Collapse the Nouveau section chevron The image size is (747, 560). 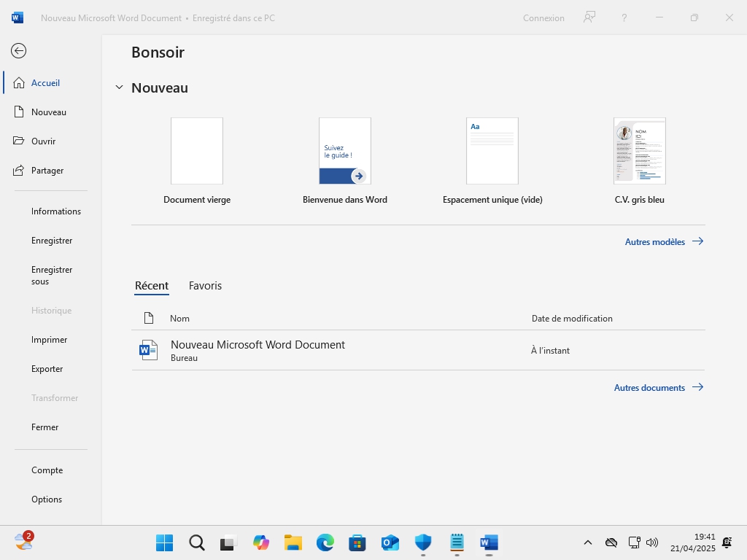pyautogui.click(x=120, y=87)
